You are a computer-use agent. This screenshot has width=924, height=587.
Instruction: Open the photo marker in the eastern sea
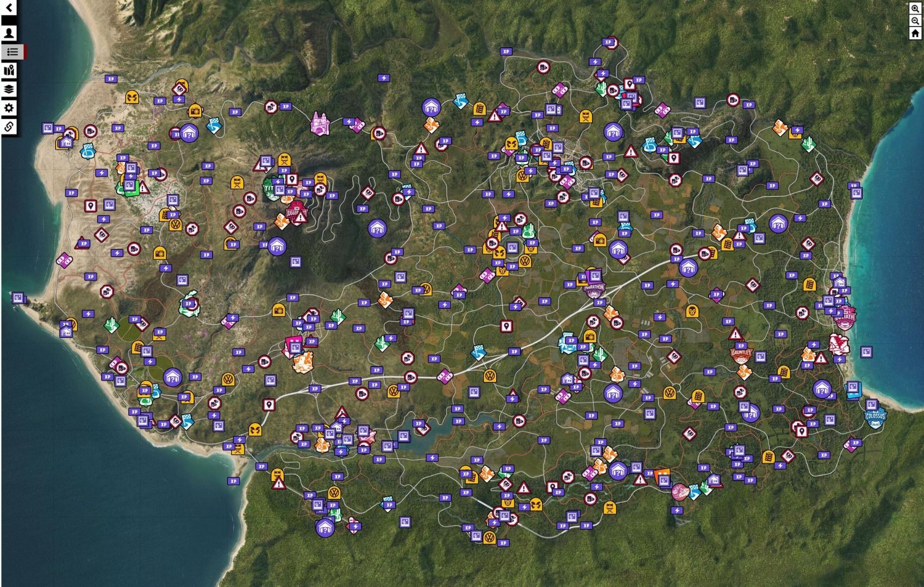click(x=866, y=352)
